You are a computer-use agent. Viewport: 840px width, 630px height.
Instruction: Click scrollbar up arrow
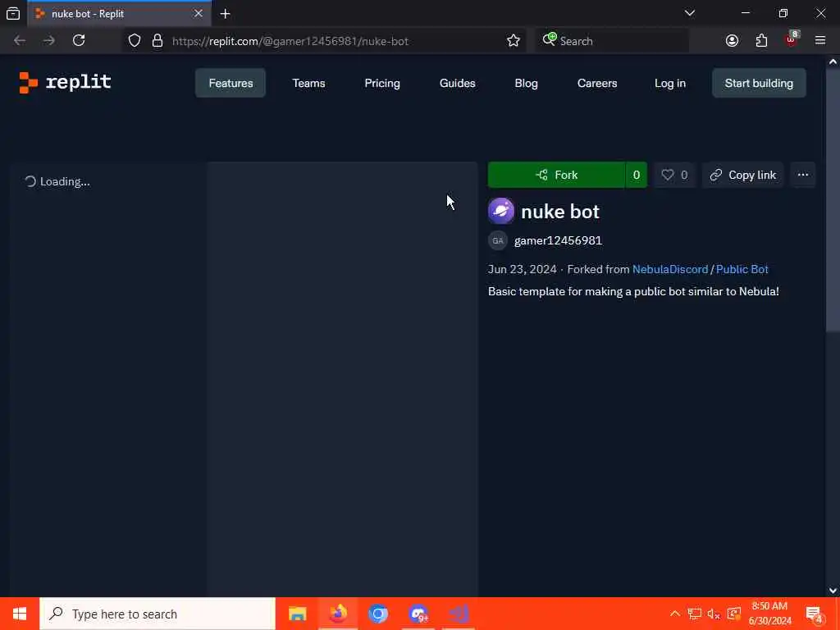point(833,62)
